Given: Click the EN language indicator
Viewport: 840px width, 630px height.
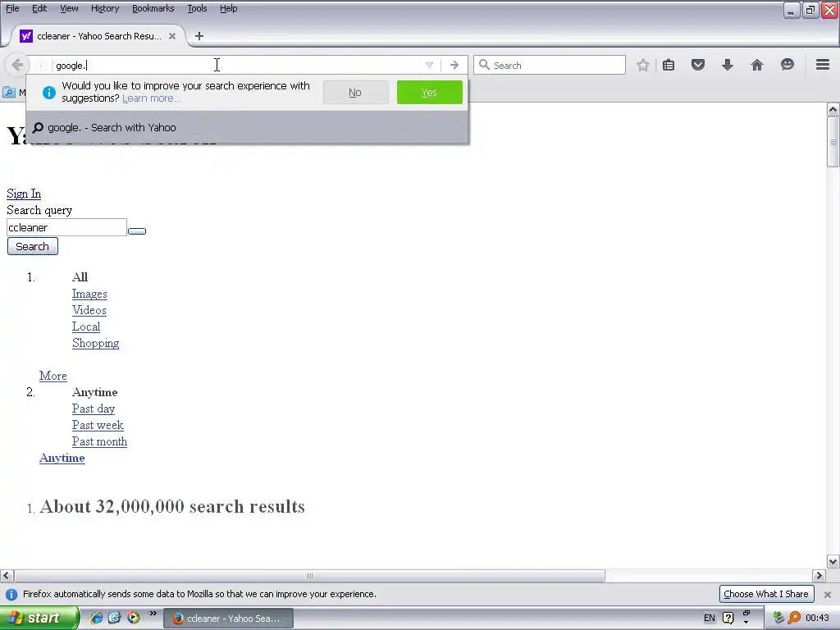Looking at the screenshot, I should 710,619.
